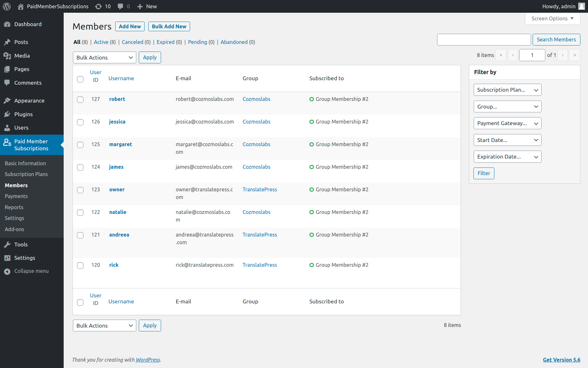Image resolution: width=588 pixels, height=368 pixels.
Task: Click the Plugins plug icon
Action: pyautogui.click(x=7, y=114)
